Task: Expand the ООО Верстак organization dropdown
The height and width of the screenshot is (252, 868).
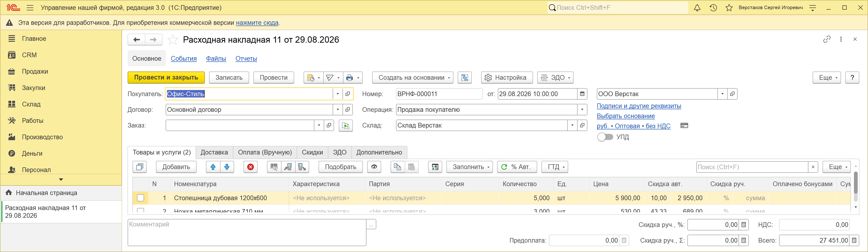Action: (x=722, y=94)
